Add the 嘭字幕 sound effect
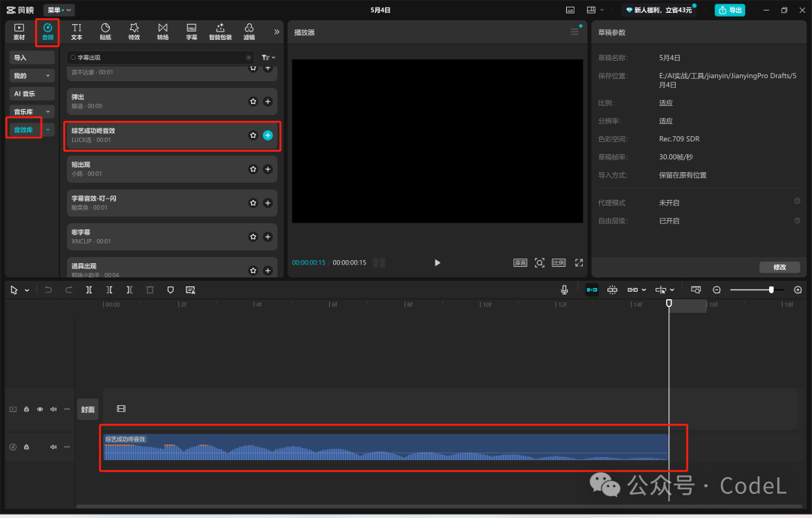 (268, 237)
